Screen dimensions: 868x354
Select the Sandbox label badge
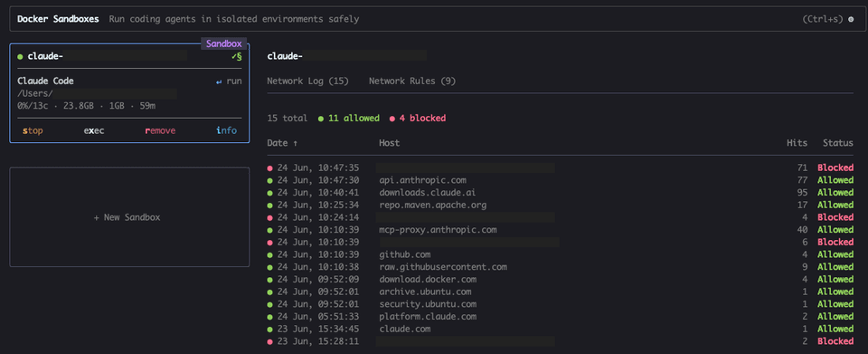tap(223, 43)
